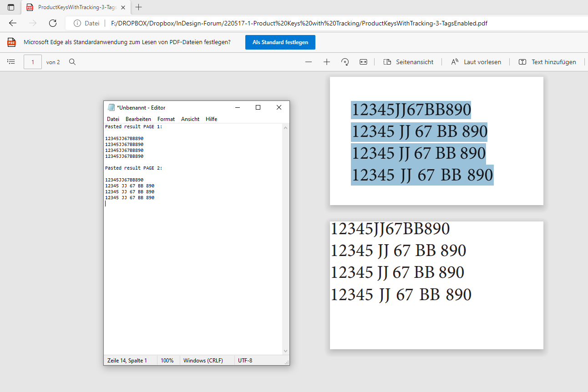Open the thumbnail/contents panel in the PDF viewer

click(11, 61)
